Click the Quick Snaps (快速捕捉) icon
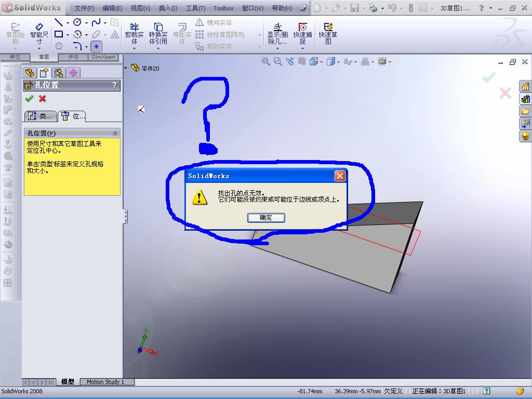 tap(302, 34)
